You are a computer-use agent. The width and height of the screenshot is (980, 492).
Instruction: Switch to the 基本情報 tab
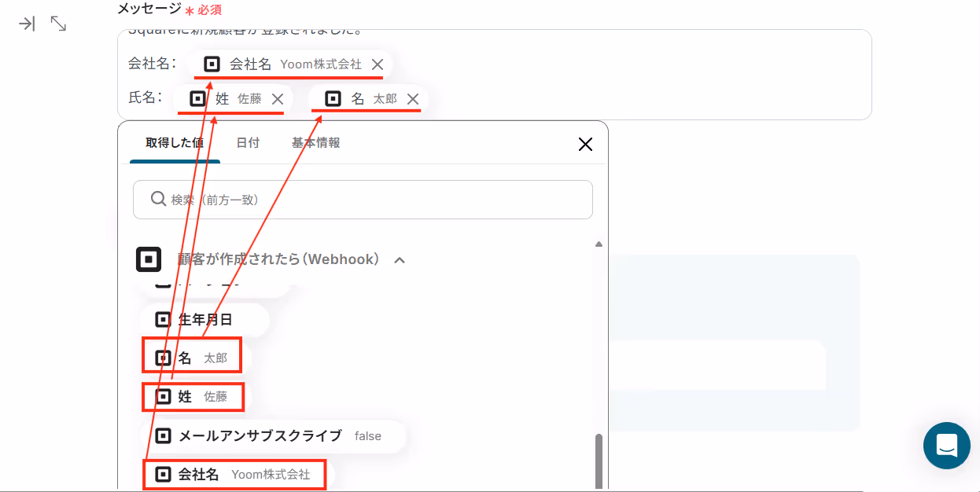(315, 143)
